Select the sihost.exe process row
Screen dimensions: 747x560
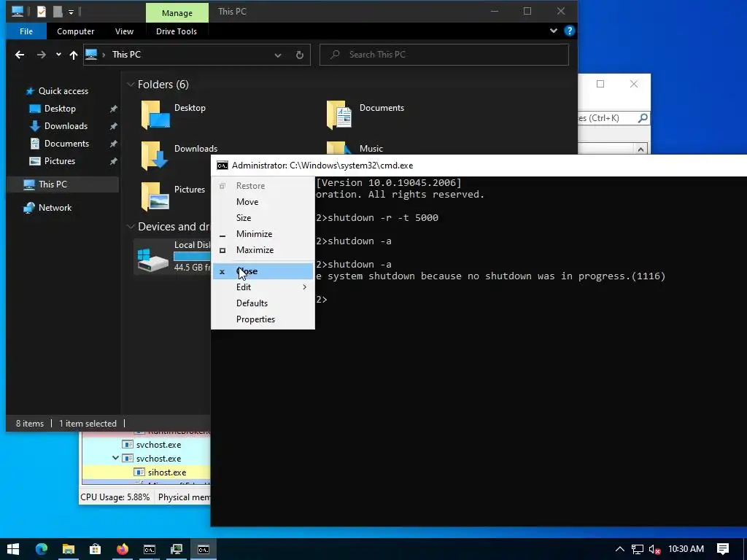(146, 472)
